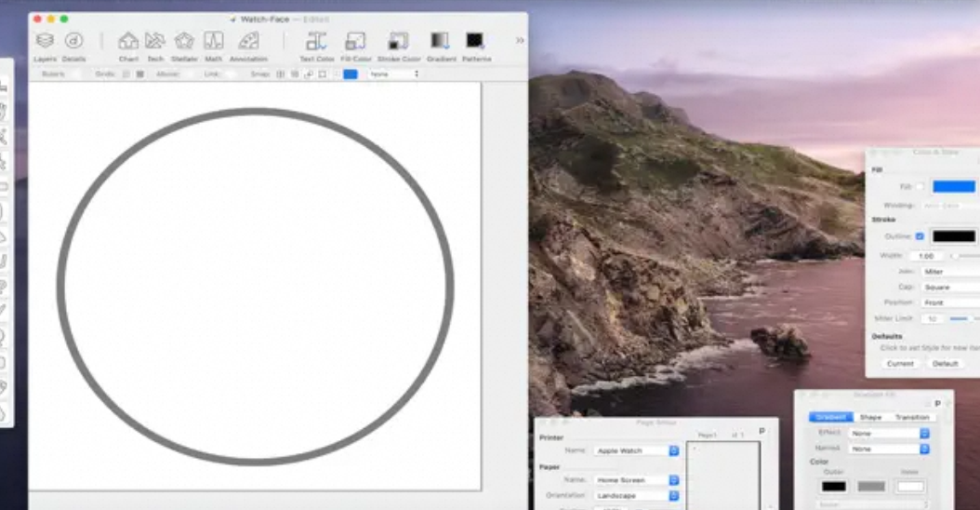Click the P icon in Page Setup panel
The width and height of the screenshot is (980, 510).
tap(761, 431)
